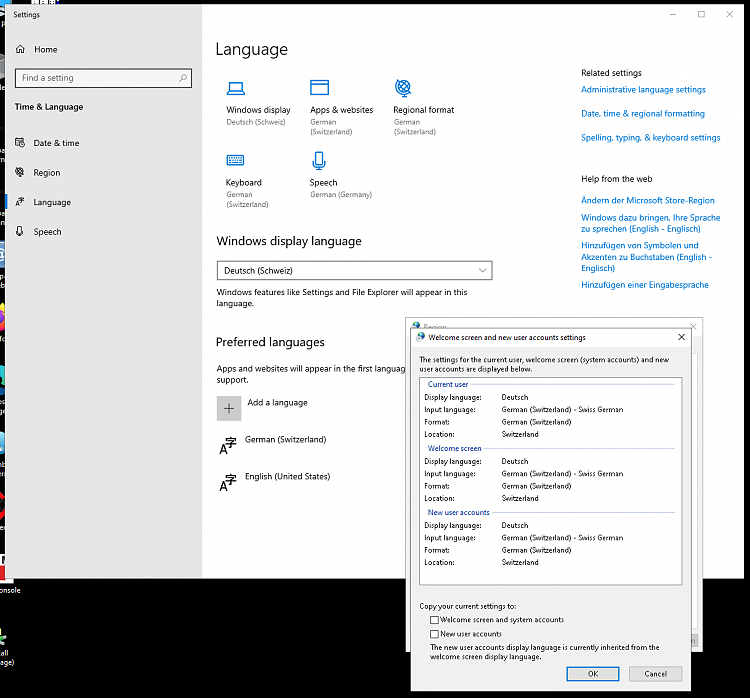Click Cancel in Welcome screen dialog
The width and height of the screenshot is (750, 698).
click(655, 674)
